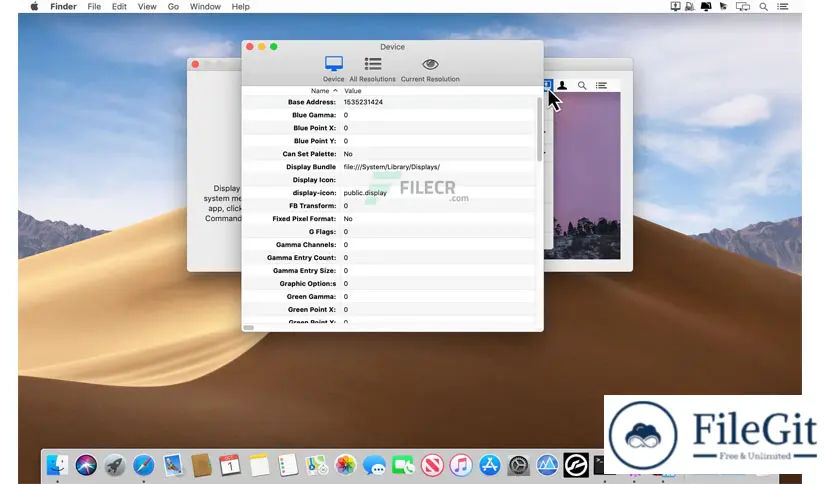Open Reminders from the Dock

pyautogui.click(x=288, y=465)
